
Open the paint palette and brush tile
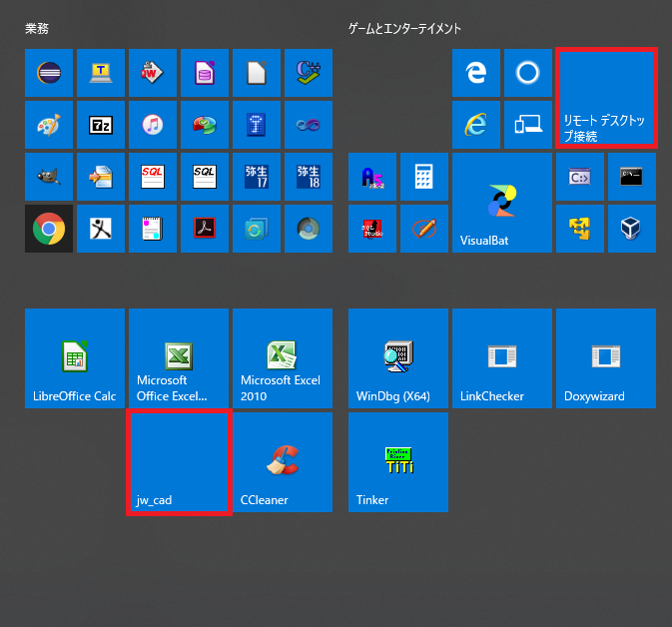(x=49, y=125)
